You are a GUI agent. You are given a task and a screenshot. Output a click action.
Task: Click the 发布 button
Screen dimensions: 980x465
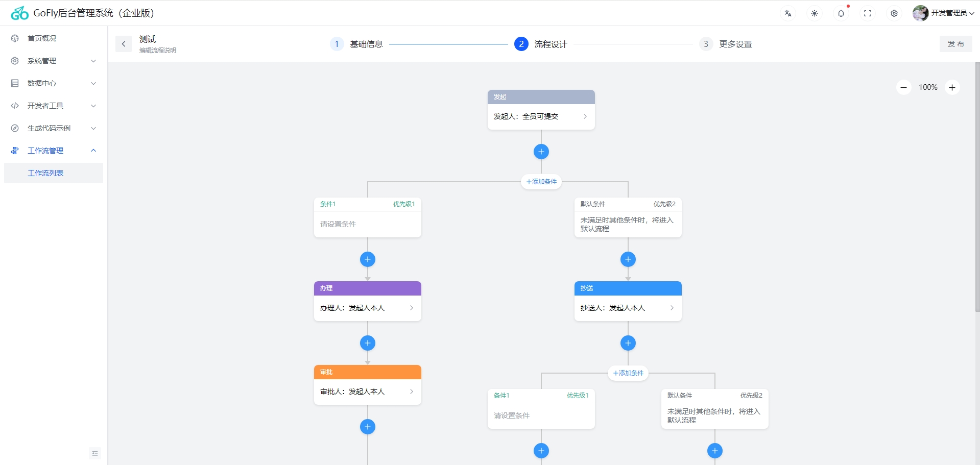coord(955,44)
